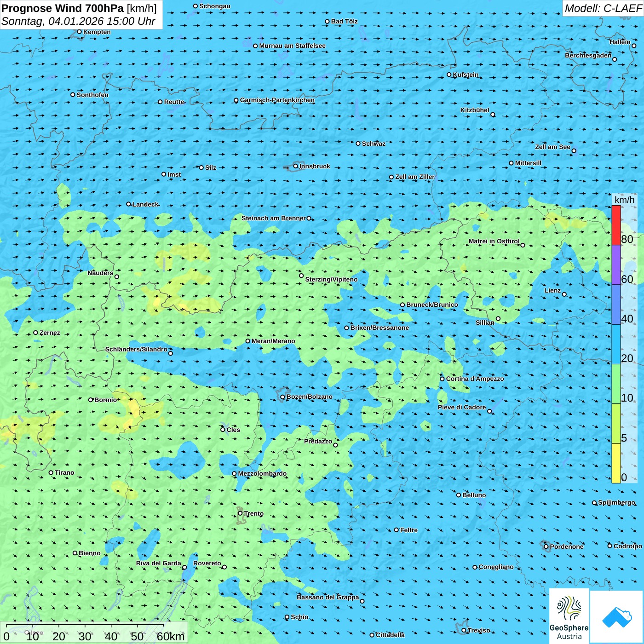Click the yellow 0-5 km/h legend color
The image size is (644, 644).
(x=616, y=463)
